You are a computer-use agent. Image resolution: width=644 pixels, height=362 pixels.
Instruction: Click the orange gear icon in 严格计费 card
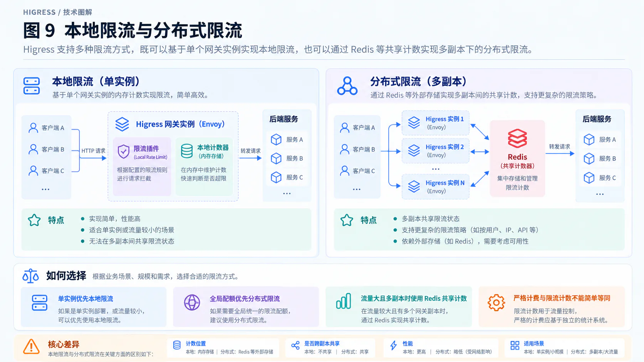[x=496, y=303]
